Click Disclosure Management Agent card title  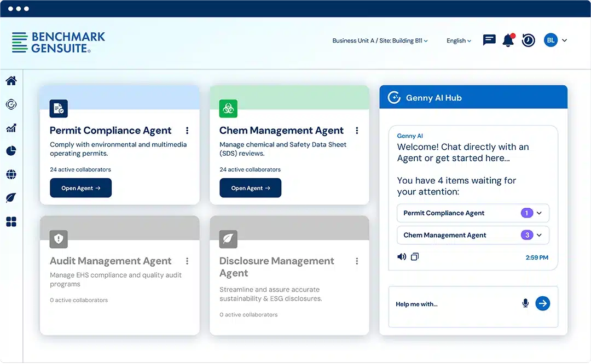pyautogui.click(x=277, y=267)
